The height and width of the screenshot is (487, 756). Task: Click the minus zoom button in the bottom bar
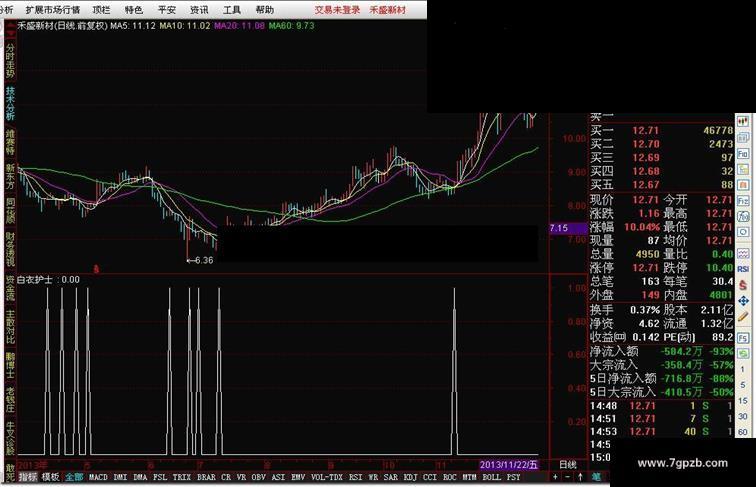[x=567, y=477]
